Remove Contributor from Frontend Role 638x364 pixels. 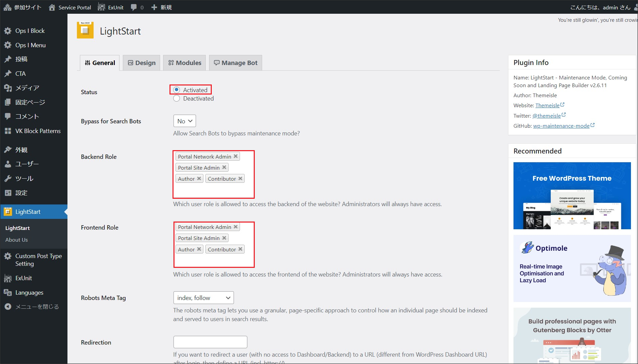point(240,249)
